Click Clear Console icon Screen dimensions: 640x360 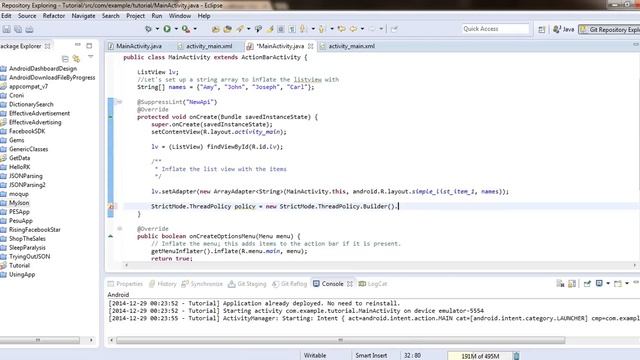click(560, 284)
